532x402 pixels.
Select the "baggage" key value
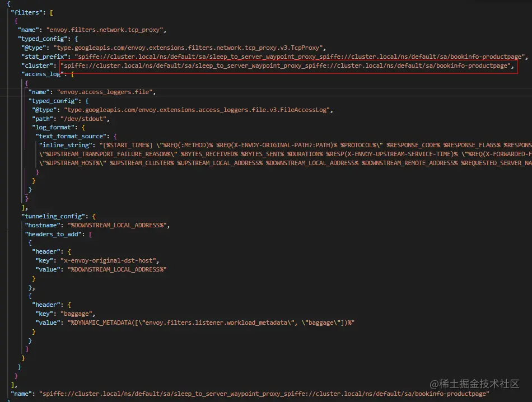(76, 314)
